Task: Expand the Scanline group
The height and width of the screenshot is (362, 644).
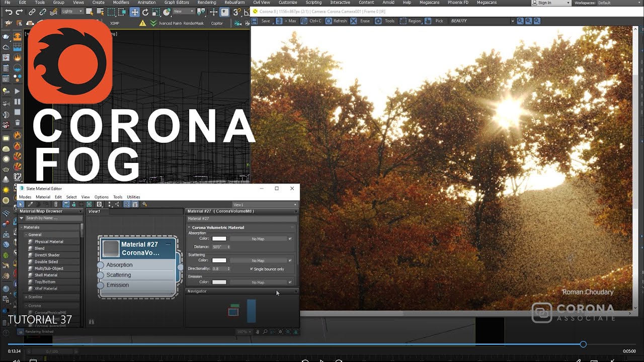Action: coord(26,297)
